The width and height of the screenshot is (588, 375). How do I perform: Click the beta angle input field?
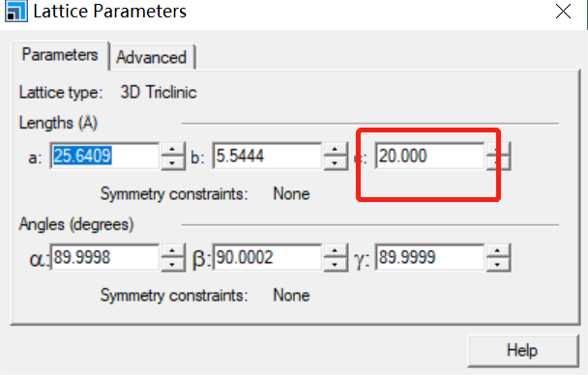(x=267, y=257)
